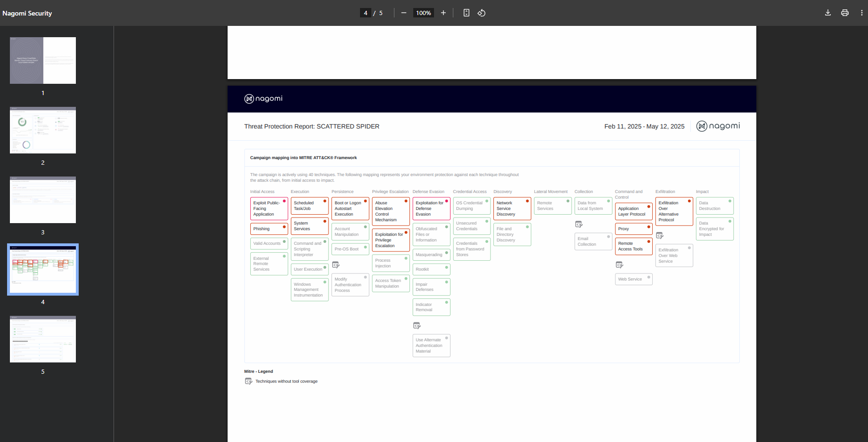Click the legend no-tool-coverage icon
Screen dimensions: 868x442
pos(249,381)
